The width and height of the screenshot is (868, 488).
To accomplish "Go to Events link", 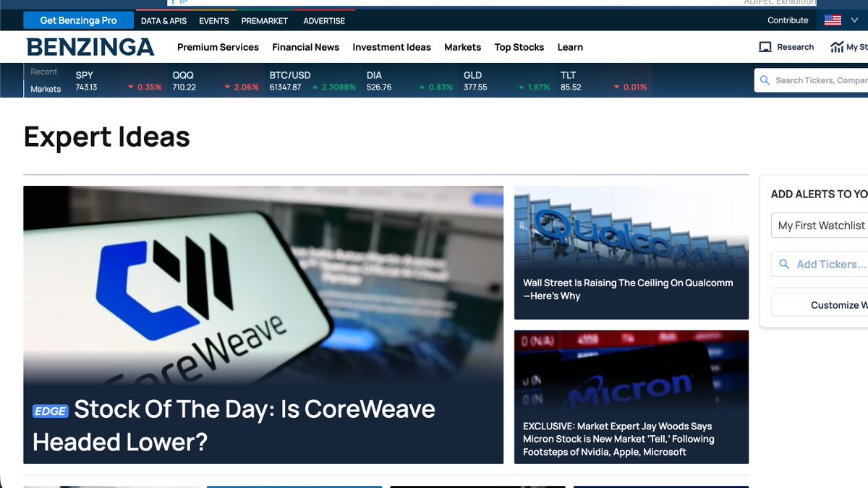I will click(214, 21).
